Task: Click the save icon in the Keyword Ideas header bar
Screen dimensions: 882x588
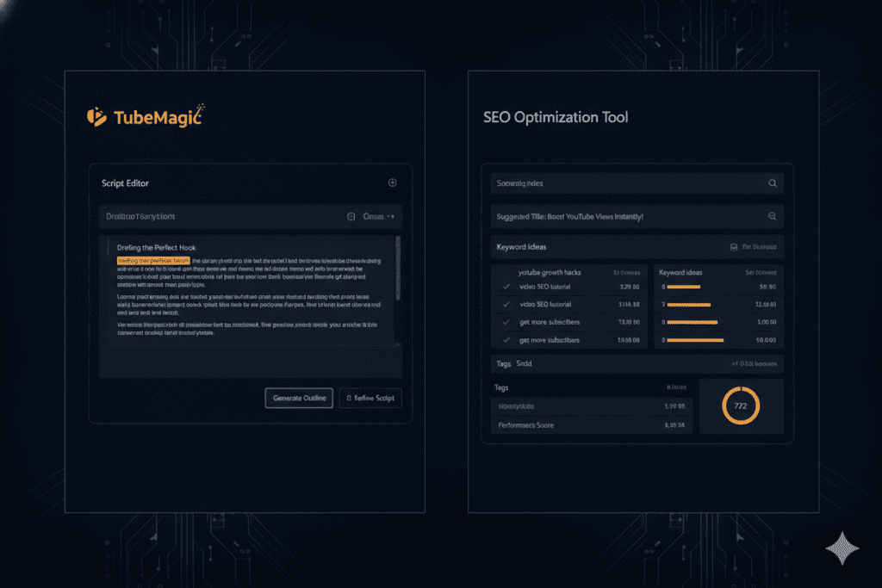Action: [x=734, y=247]
